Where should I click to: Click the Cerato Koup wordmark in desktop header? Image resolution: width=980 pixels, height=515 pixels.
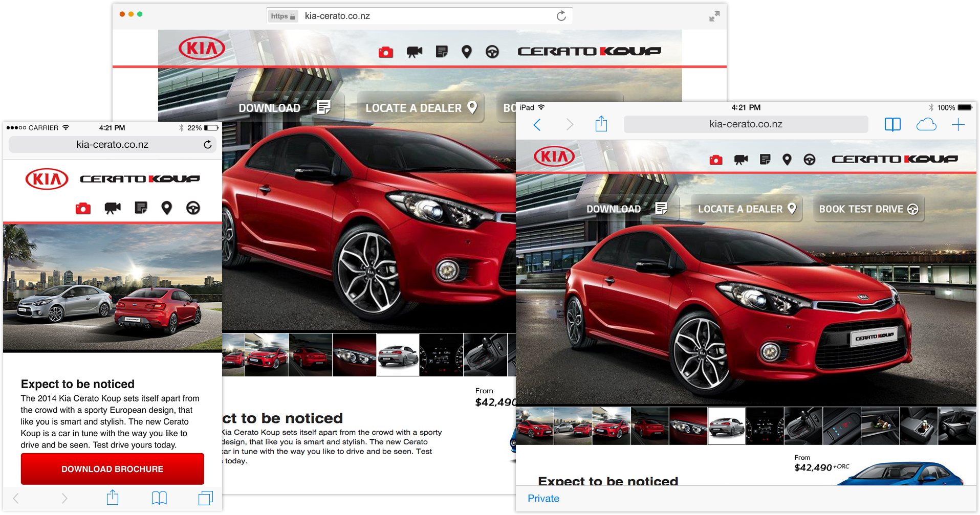(589, 51)
